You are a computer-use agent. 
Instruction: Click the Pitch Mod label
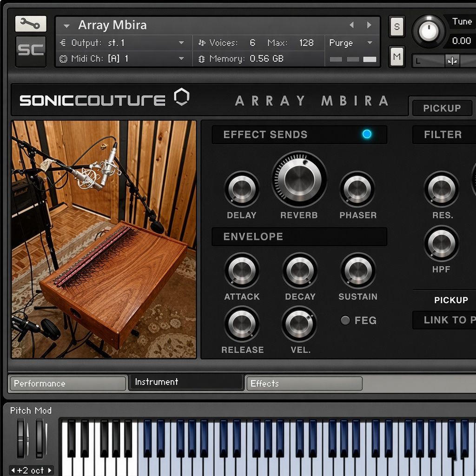31,410
